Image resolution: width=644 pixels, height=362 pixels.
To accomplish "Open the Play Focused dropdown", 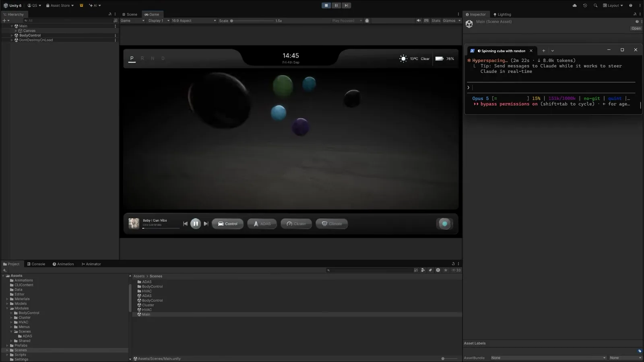I will (347, 21).
